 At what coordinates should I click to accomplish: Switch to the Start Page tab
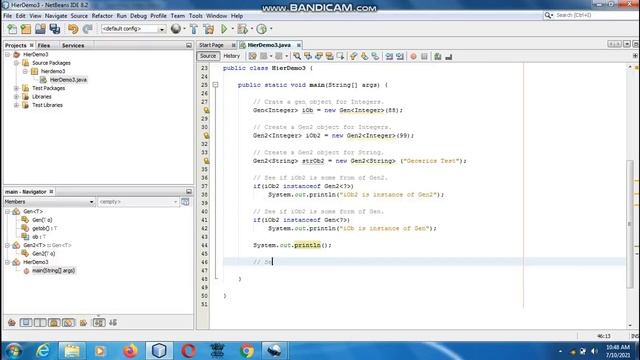tap(212, 45)
